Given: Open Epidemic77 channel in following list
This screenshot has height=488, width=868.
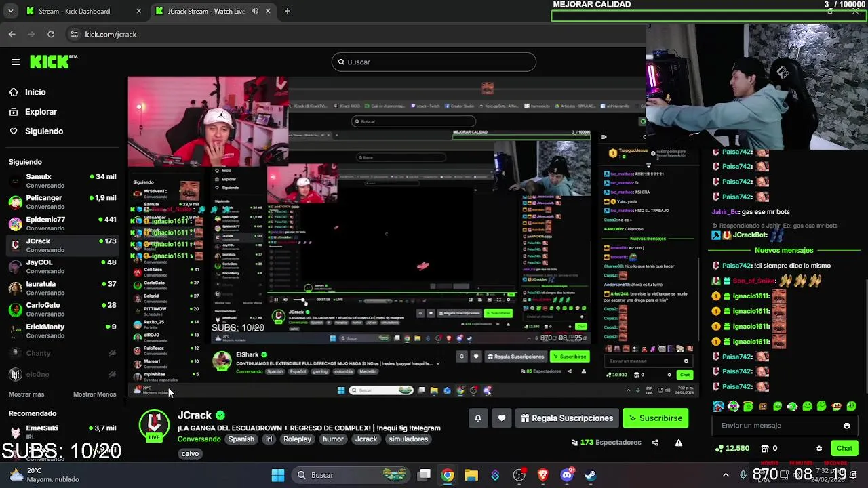Looking at the screenshot, I should 62,223.
